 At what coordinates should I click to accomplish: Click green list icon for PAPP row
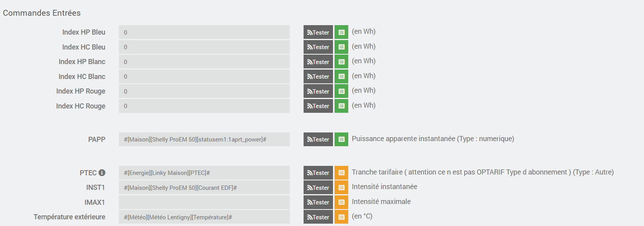click(x=341, y=139)
